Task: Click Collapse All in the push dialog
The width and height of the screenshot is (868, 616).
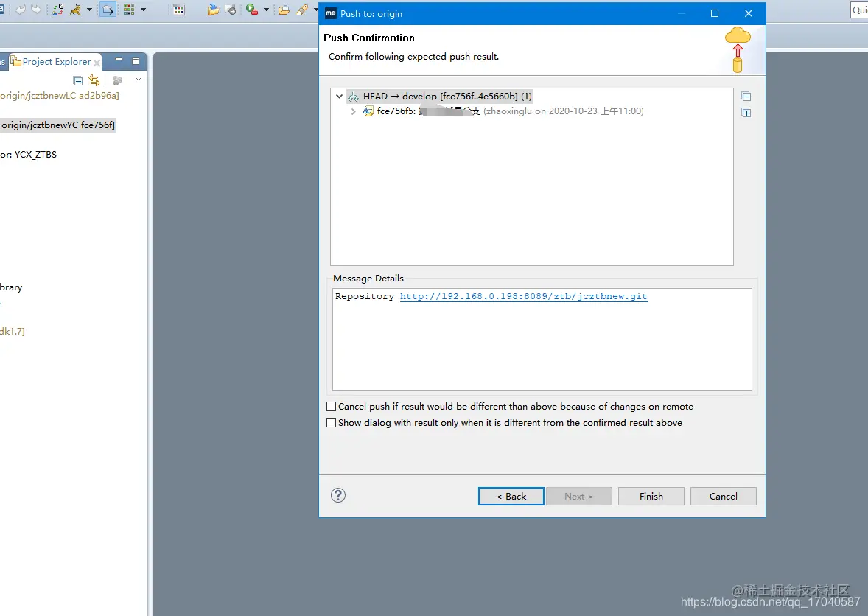Action: [746, 97]
